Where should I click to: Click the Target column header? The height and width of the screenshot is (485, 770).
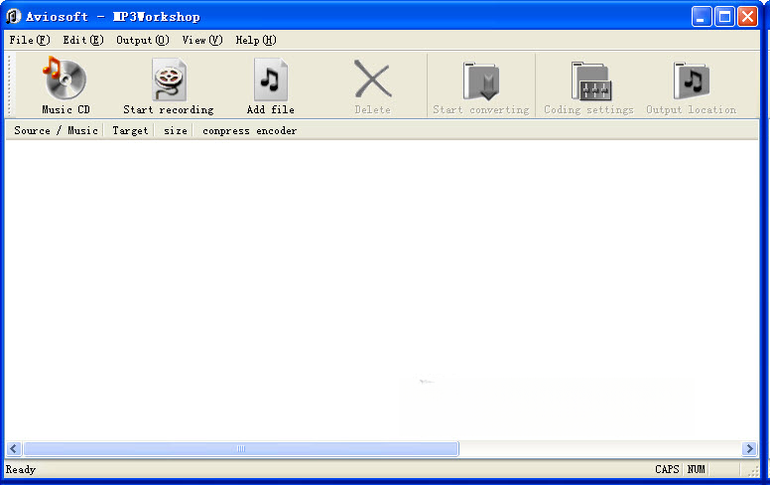tap(130, 131)
